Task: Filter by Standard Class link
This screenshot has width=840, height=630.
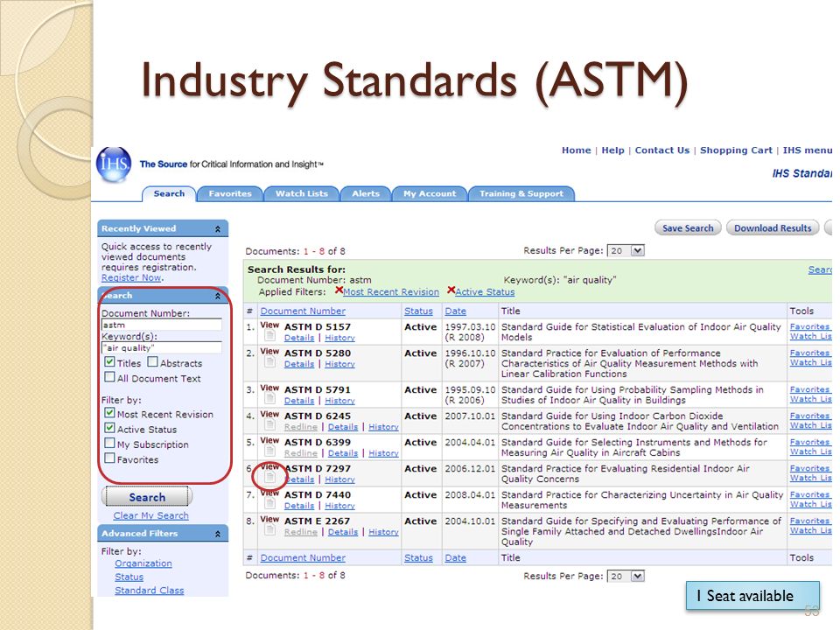Action: (x=150, y=591)
